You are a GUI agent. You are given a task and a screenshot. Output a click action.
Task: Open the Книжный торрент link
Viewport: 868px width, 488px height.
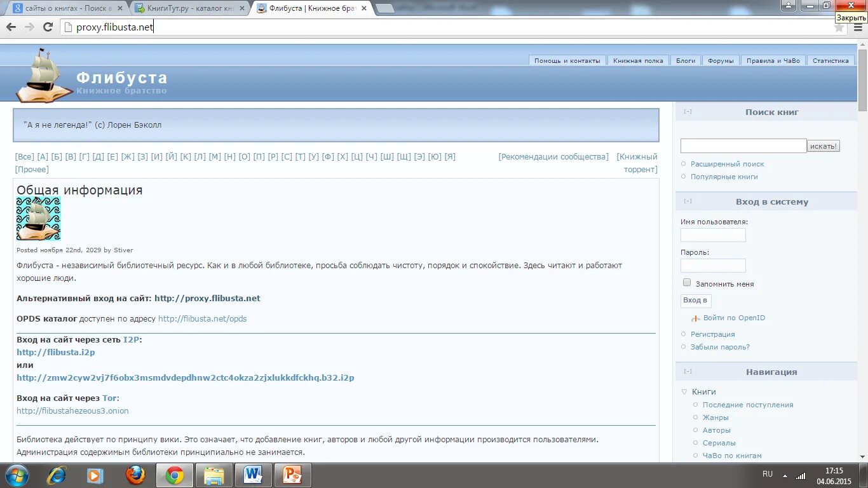[x=637, y=163]
